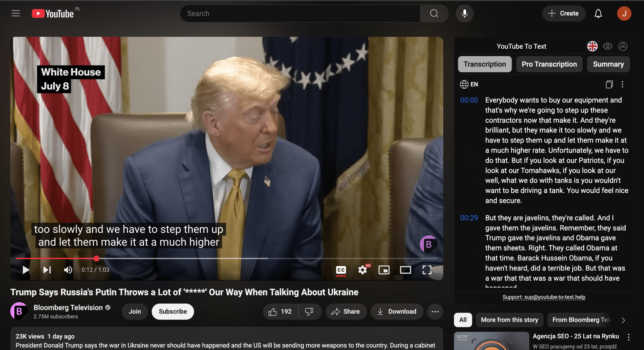644x350 pixels.
Task: Skip to next video
Action: click(47, 270)
